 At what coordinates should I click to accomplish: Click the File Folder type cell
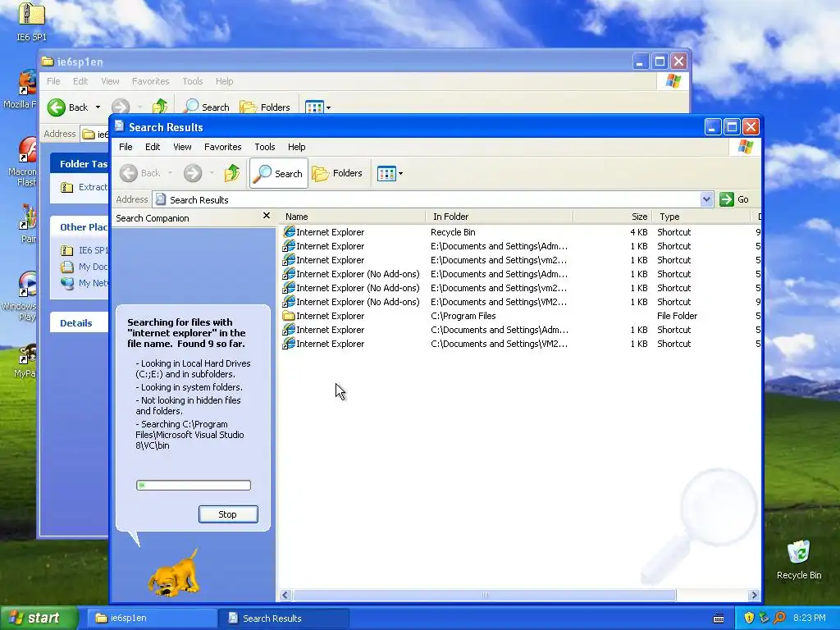point(677,316)
